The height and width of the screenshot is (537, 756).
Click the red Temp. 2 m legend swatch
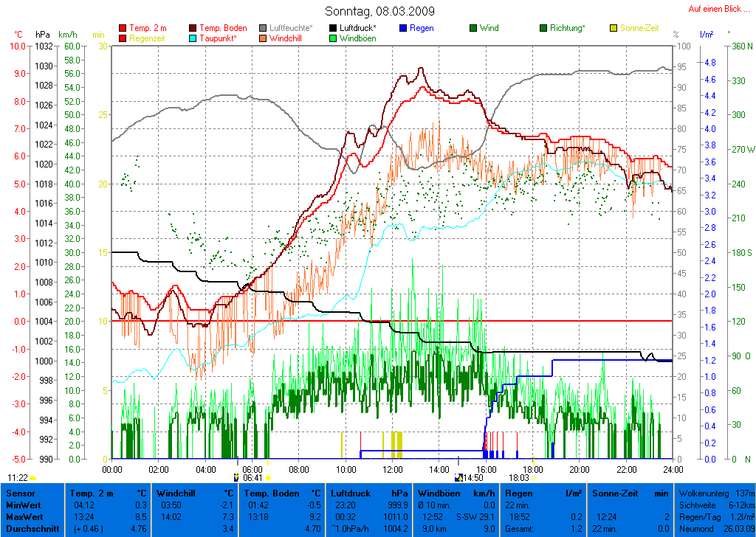[x=123, y=28]
